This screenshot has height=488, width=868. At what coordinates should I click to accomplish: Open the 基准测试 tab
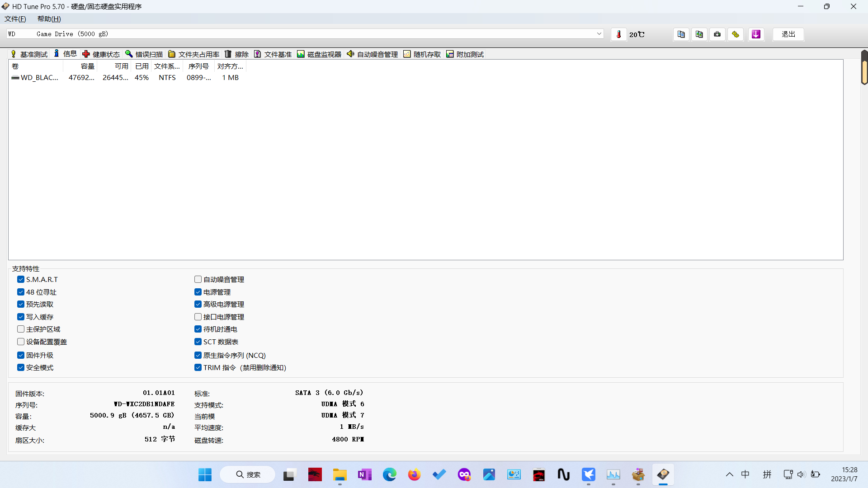click(29, 54)
